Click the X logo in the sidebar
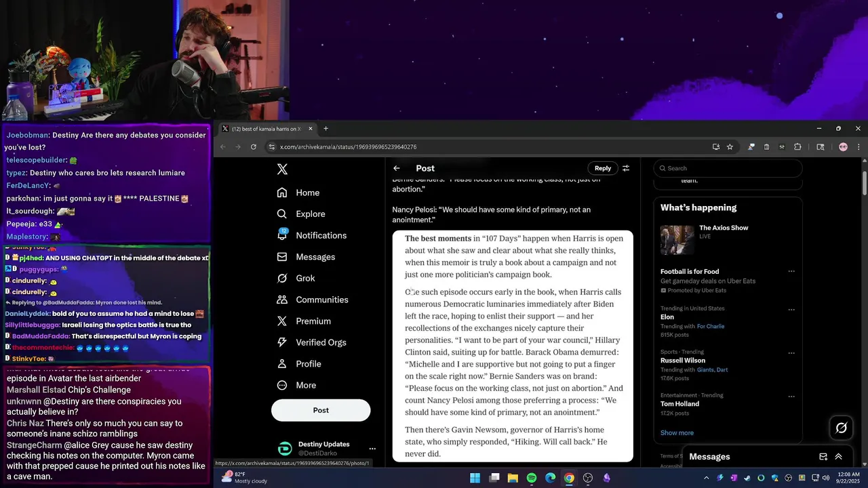Screen dimensions: 868x488 point(283,169)
